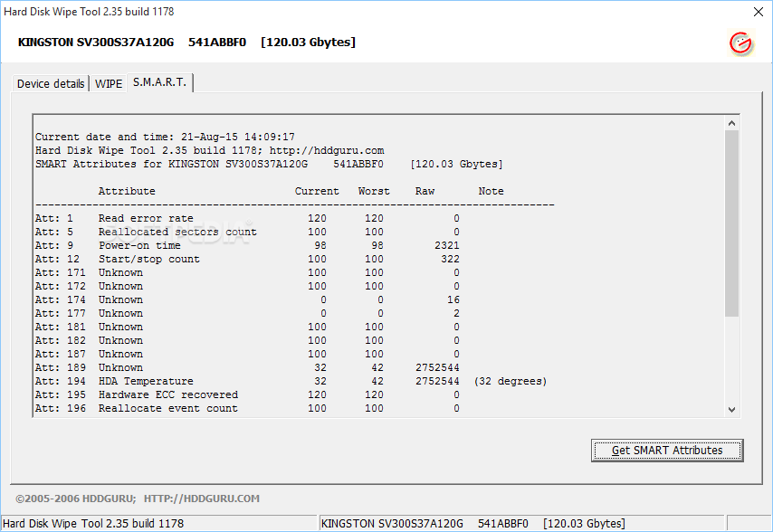Screen dimensions: 773x532
Task: Click the 'Att: 174' Unknown row
Action: pos(247,299)
